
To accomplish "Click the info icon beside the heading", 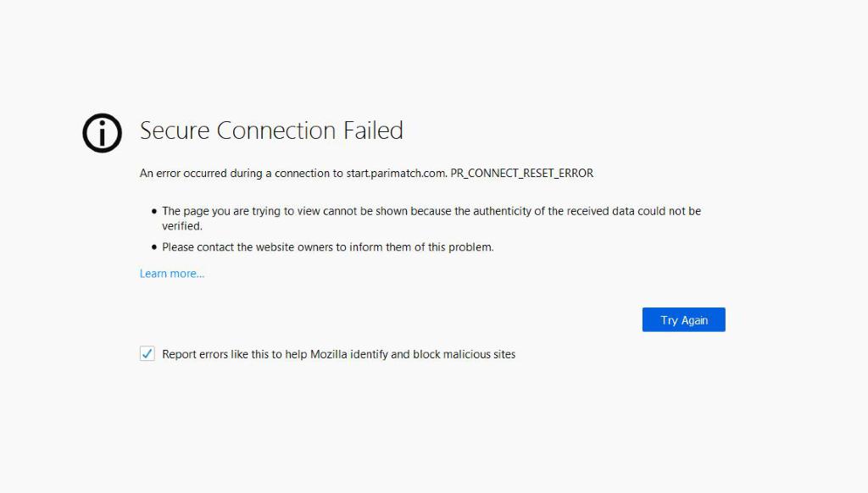I will coord(102,133).
